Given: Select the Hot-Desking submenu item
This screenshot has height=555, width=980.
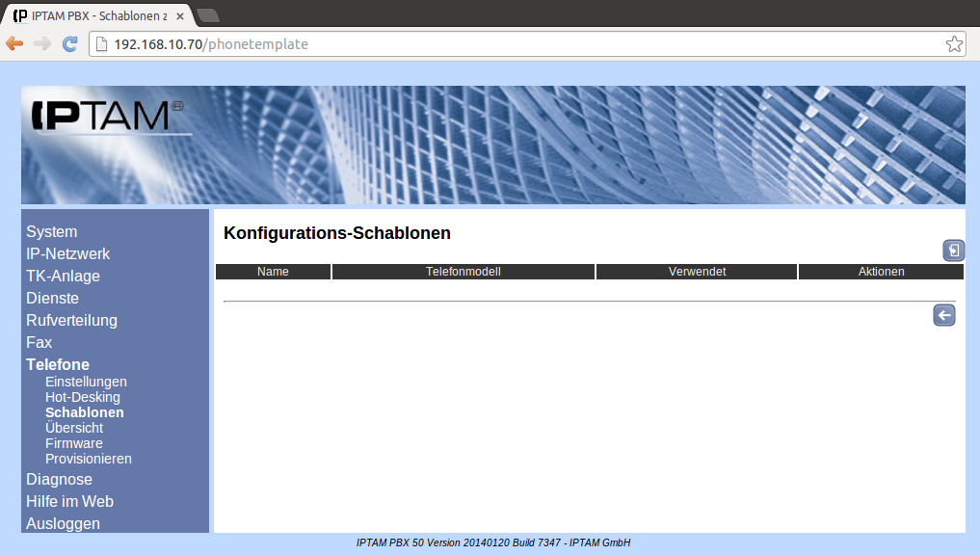Looking at the screenshot, I should coord(83,397).
